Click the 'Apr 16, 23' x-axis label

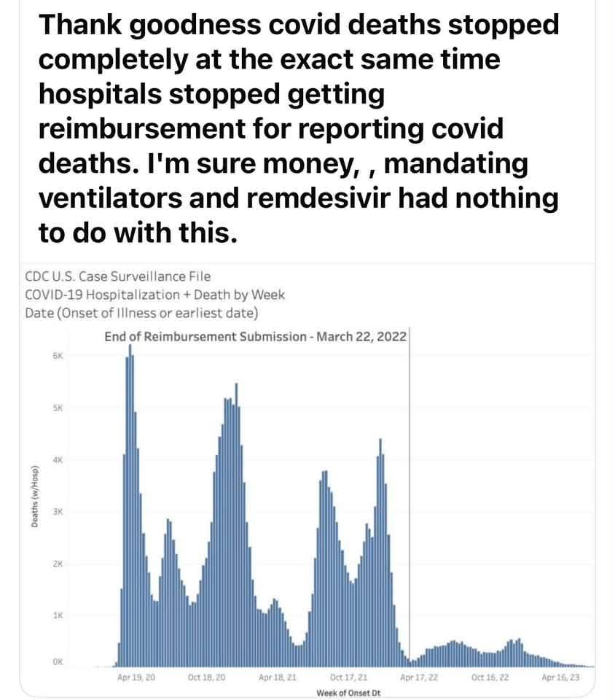[x=560, y=677]
